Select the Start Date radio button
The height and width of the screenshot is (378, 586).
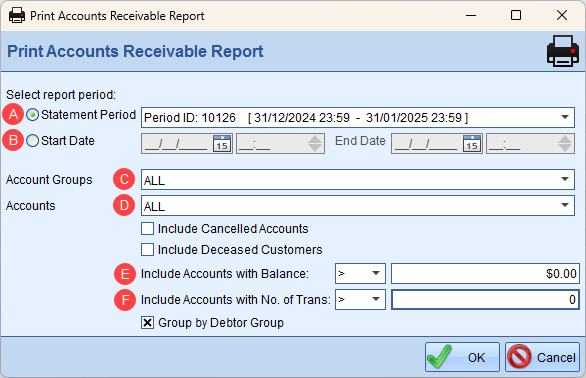33,141
